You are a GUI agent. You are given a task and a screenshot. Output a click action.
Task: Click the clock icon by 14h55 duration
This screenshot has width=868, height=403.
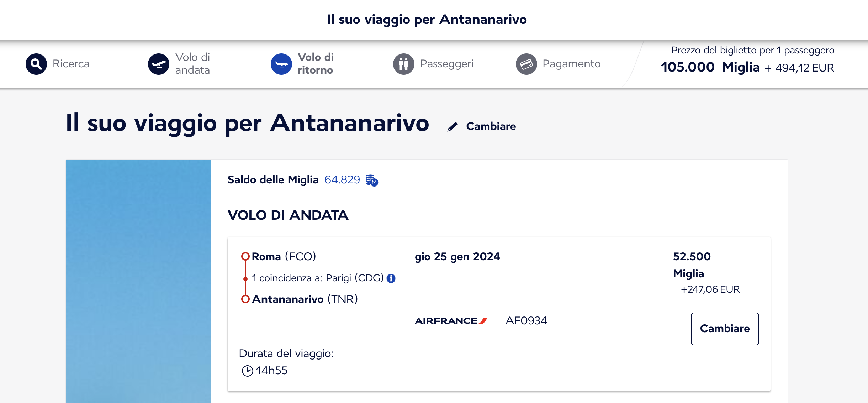(248, 371)
